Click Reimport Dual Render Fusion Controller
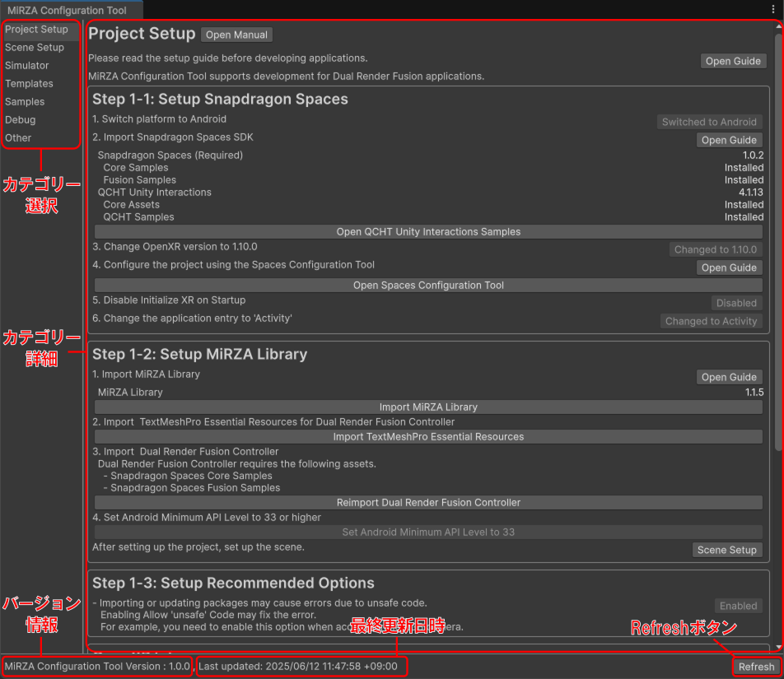The width and height of the screenshot is (784, 679). [x=428, y=503]
